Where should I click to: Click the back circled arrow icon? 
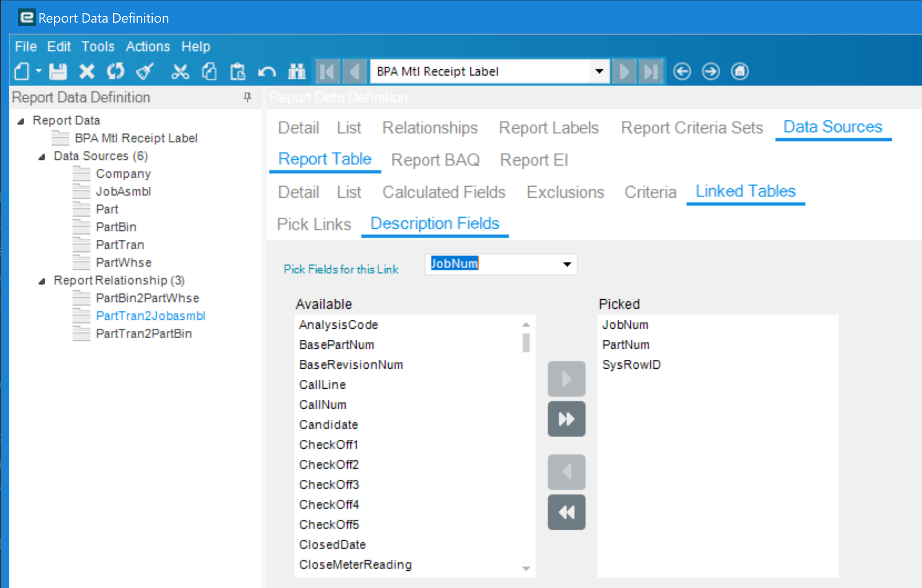click(x=682, y=72)
